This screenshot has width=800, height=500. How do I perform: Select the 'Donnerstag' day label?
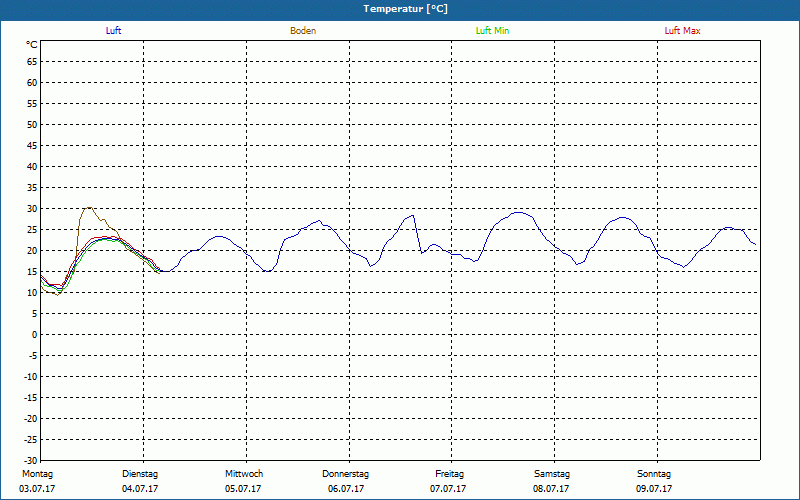point(345,474)
